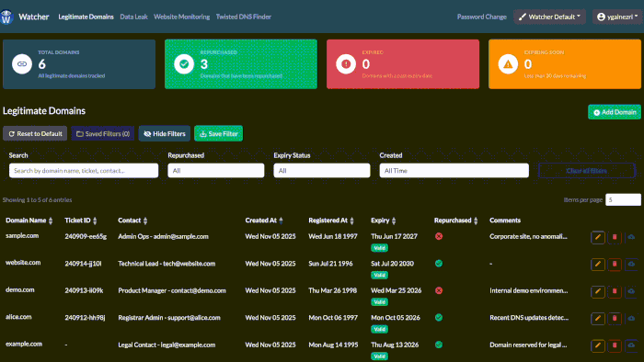Image resolution: width=644 pixels, height=362 pixels.
Task: Open the ygalnezri user menu
Action: (x=617, y=17)
